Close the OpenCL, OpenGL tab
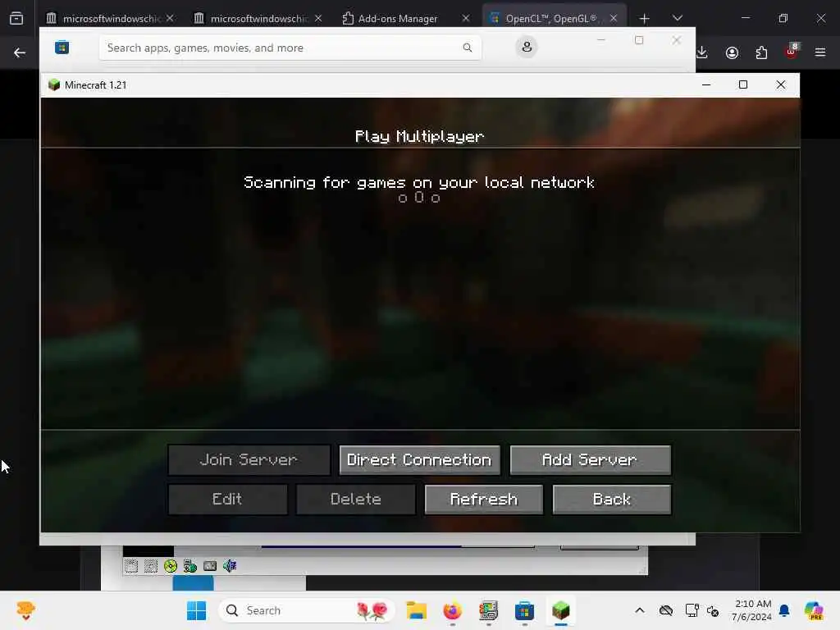 pyautogui.click(x=614, y=18)
